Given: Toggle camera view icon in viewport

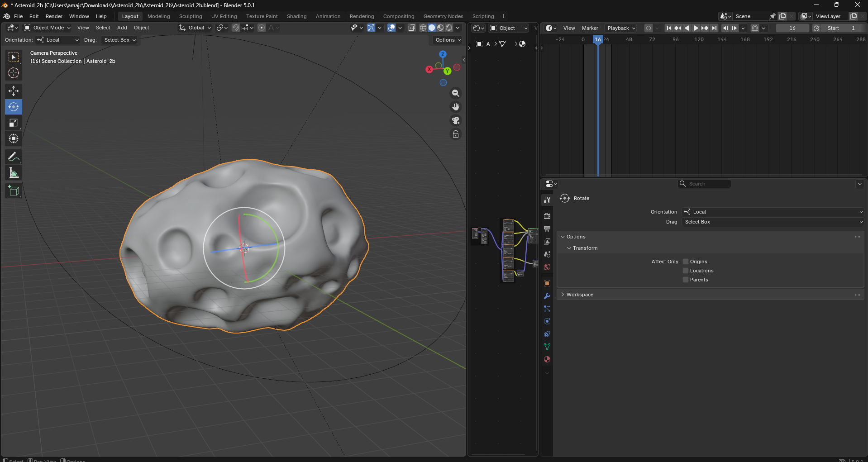Looking at the screenshot, I should coord(456,120).
